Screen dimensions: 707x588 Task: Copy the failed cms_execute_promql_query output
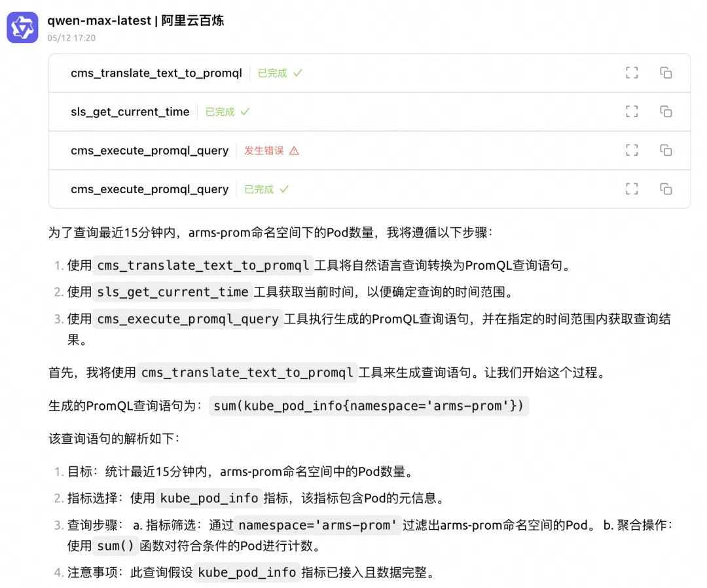click(x=666, y=151)
